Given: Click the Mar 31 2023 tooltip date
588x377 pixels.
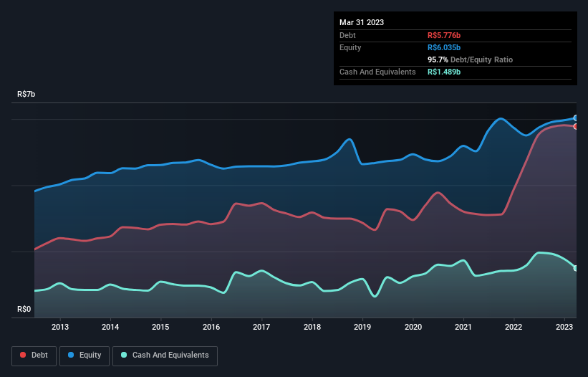Looking at the screenshot, I should coord(362,22).
